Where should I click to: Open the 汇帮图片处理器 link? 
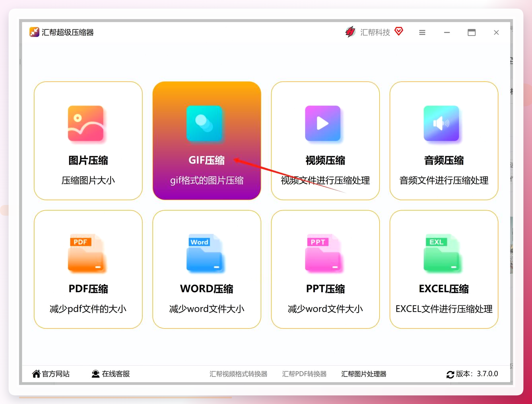point(364,374)
